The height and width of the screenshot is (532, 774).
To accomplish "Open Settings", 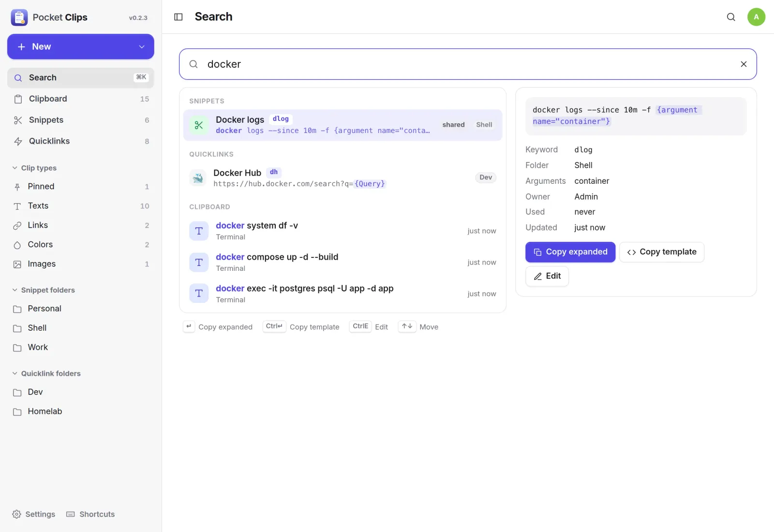I will pos(33,514).
